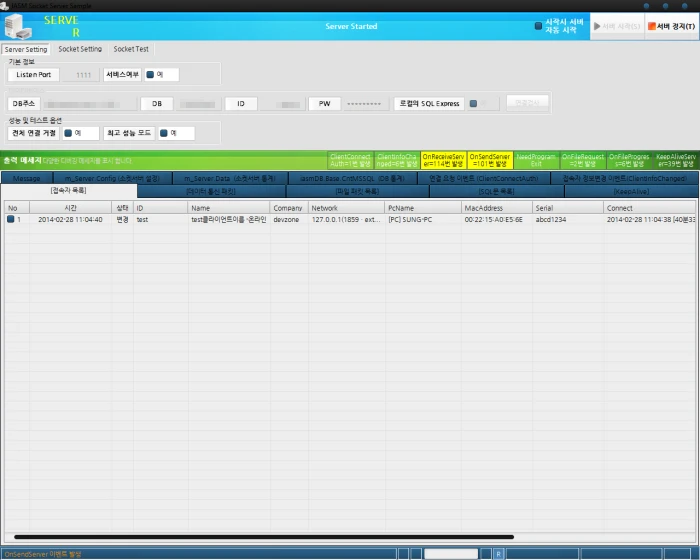This screenshot has width=700, height=560.
Task: Click the horizontal scrollbar of the list
Action: 264,537
